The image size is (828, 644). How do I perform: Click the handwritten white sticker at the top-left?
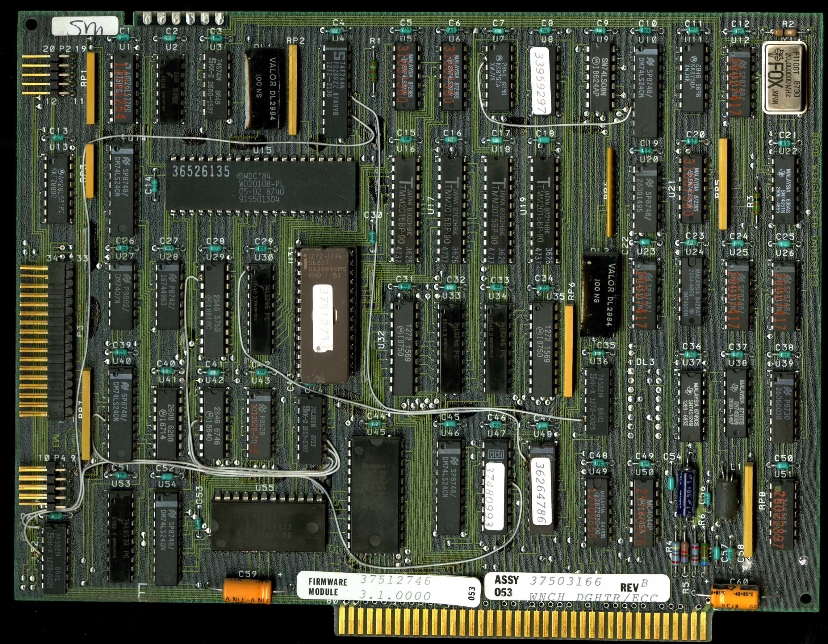(85, 26)
